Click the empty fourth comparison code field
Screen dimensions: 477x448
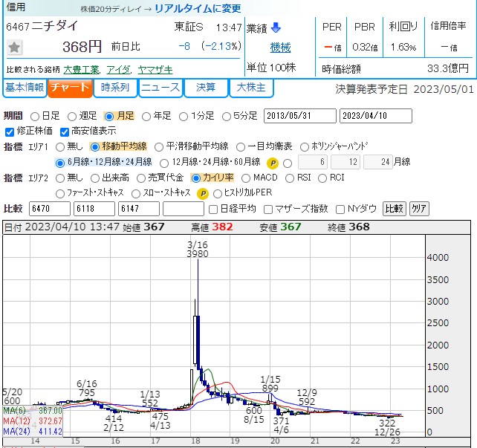click(x=184, y=209)
